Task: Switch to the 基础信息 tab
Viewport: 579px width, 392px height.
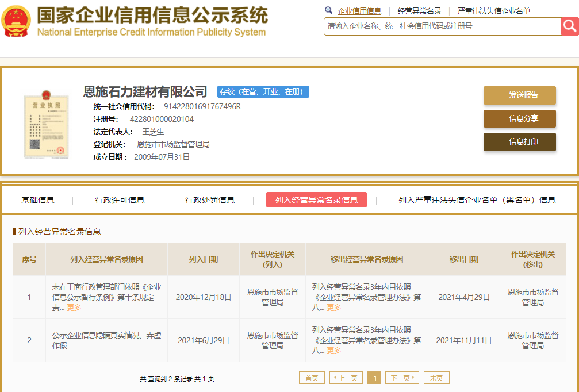Action: (38, 200)
